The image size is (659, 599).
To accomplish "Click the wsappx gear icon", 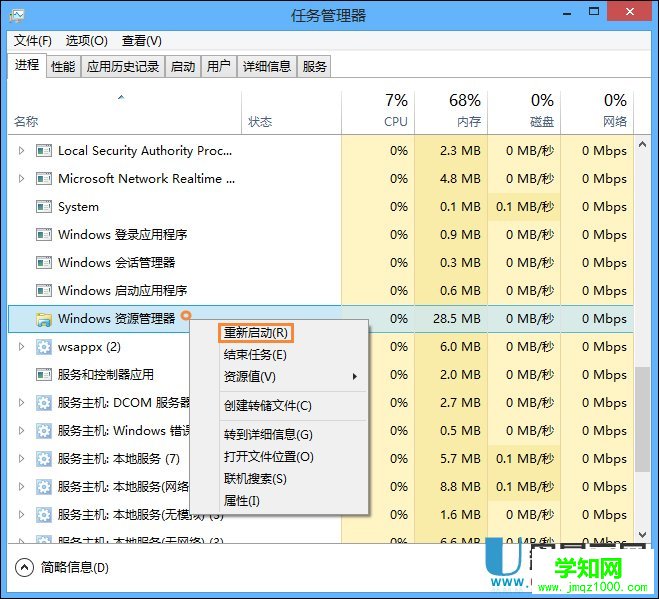I will click(44, 347).
